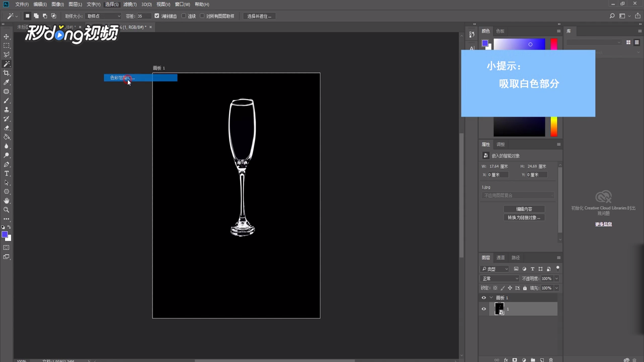Image resolution: width=644 pixels, height=362 pixels.
Task: Hide layer 1 visibility eye
Action: tap(484, 309)
